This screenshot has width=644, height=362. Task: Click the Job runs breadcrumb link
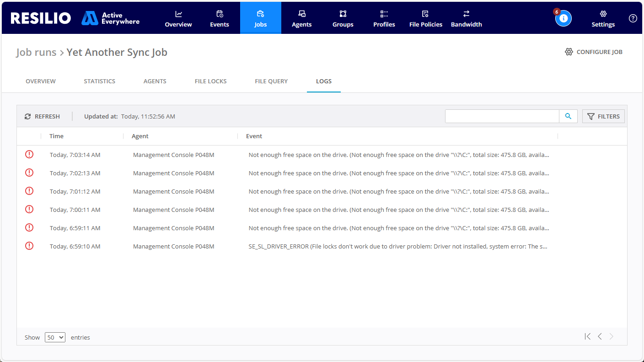coord(36,52)
